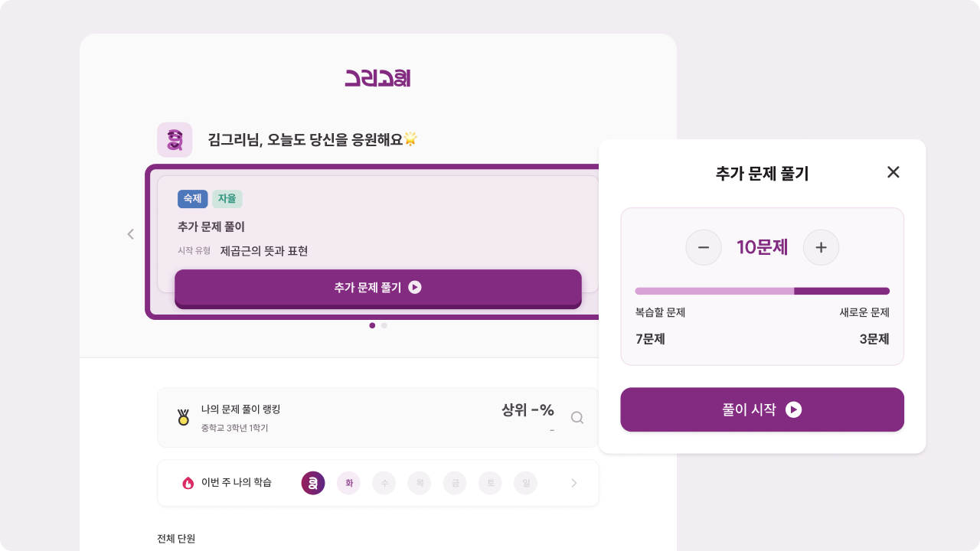Select the 수 day circle
The height and width of the screenshot is (551, 980).
[x=384, y=483]
